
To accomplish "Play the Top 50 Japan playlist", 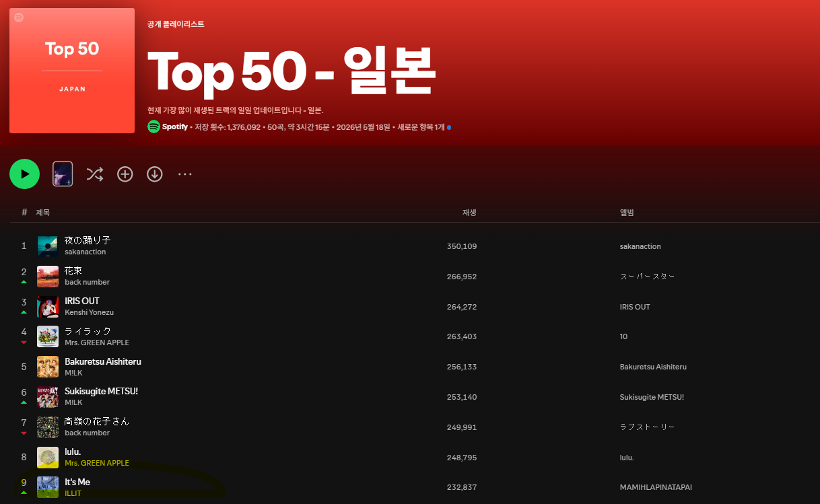I will (24, 174).
